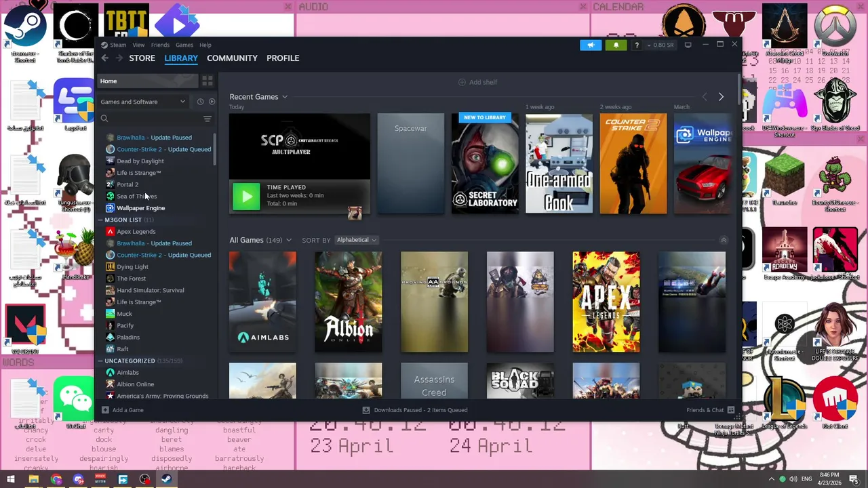The width and height of the screenshot is (868, 488).
Task: Open the Albion Online game cover
Action: click(x=349, y=302)
